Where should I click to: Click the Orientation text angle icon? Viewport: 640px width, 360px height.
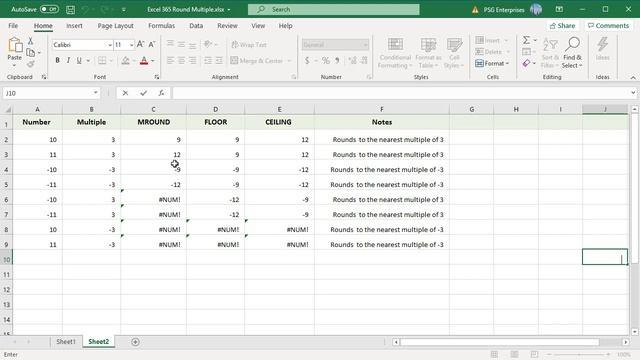pos(208,44)
